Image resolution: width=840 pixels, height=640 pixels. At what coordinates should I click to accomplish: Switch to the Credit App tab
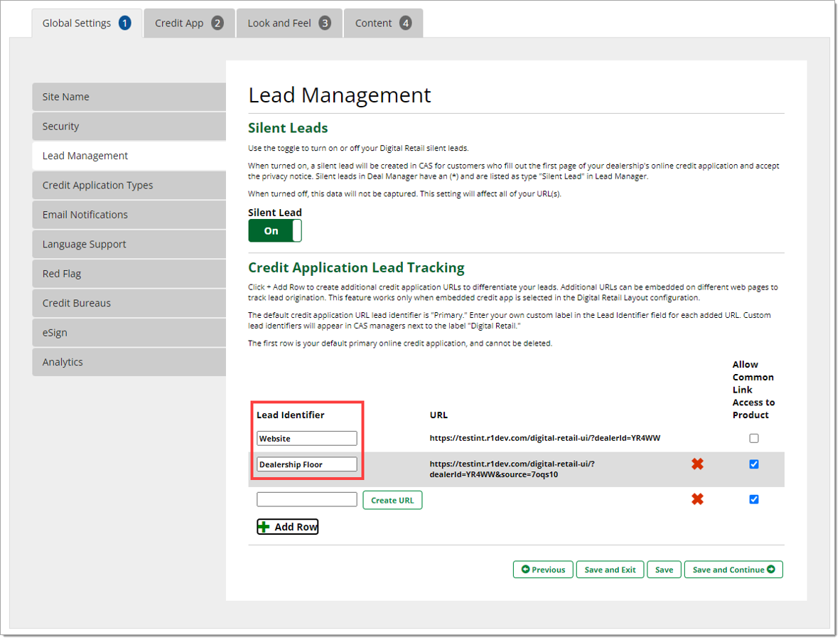[189, 23]
